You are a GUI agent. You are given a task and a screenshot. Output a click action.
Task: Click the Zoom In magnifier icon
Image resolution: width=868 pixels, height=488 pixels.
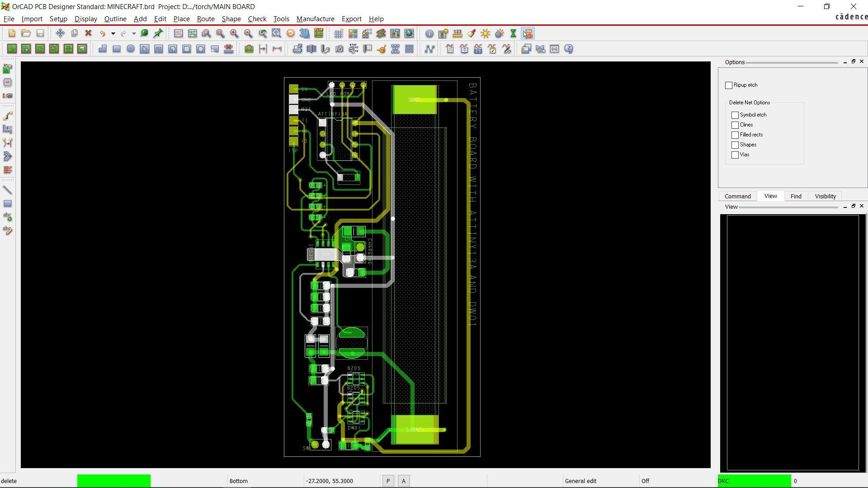[234, 33]
